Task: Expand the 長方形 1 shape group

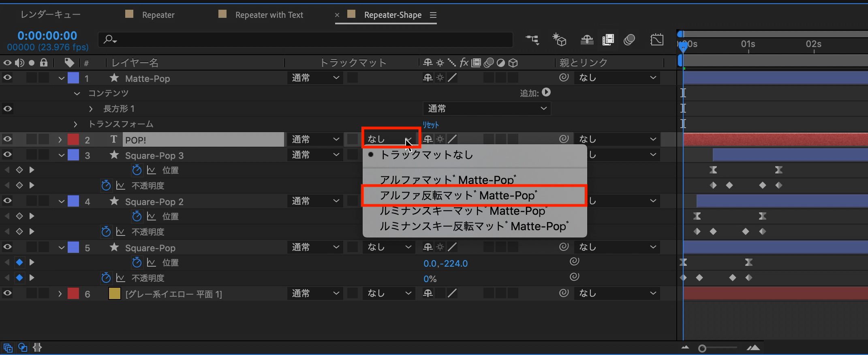Action: tap(91, 109)
